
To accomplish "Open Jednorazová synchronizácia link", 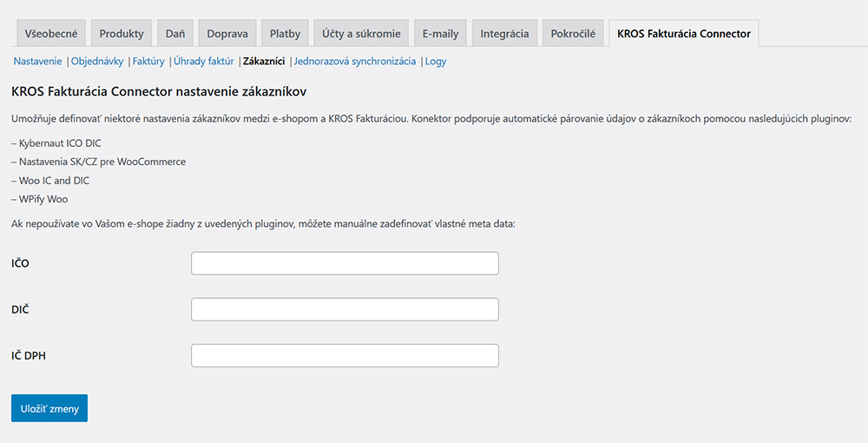I will click(x=354, y=62).
